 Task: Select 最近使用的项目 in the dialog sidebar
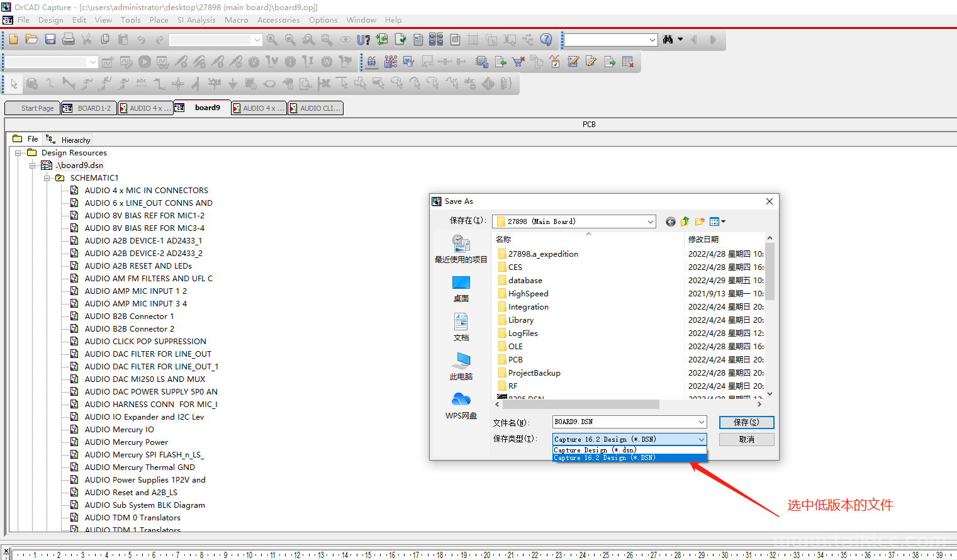pos(461,249)
